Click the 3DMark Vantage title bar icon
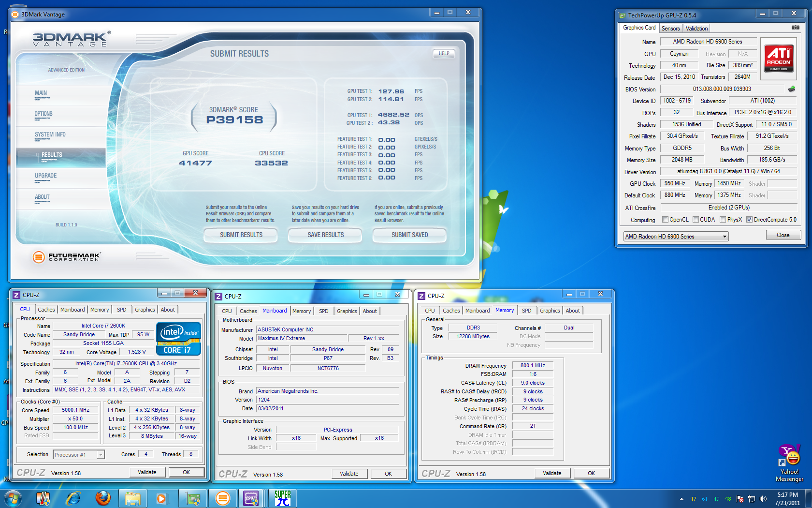812x508 pixels. (x=15, y=14)
